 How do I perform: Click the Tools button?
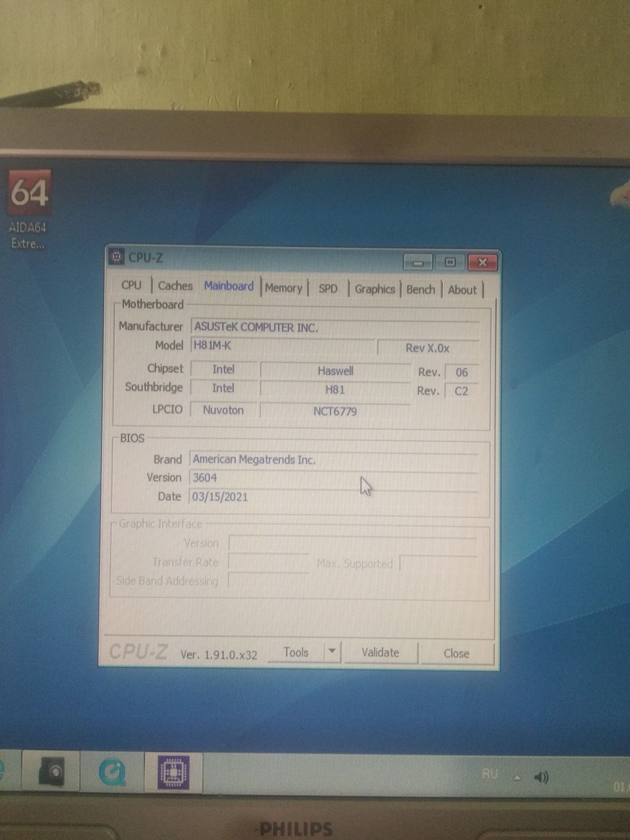pos(296,652)
